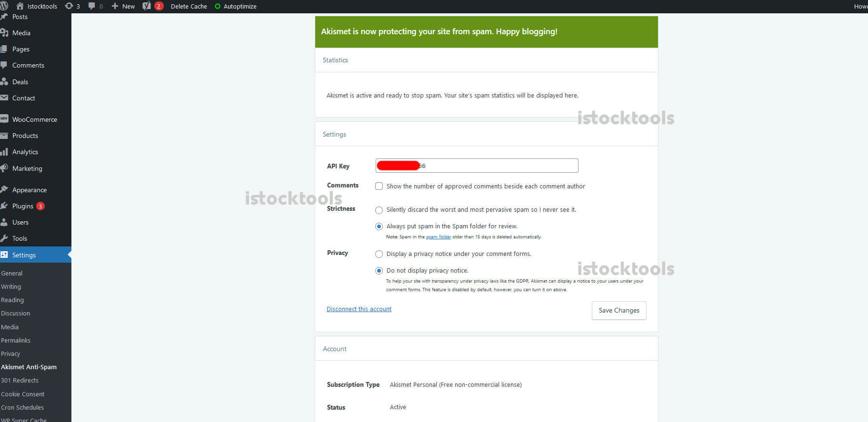Open the WooCommerce menu
868x422 pixels.
click(x=36, y=119)
